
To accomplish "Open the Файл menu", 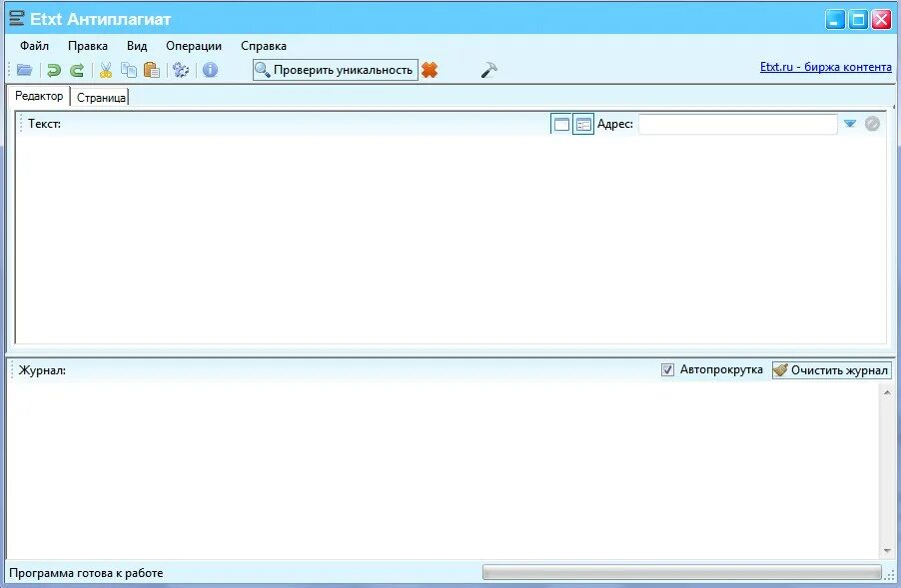I will coord(35,46).
